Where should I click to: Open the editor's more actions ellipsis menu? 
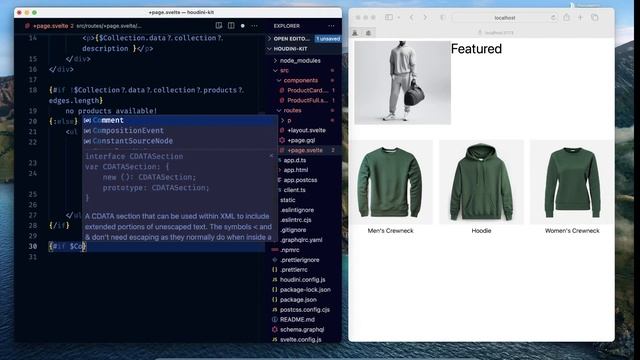coord(254,26)
